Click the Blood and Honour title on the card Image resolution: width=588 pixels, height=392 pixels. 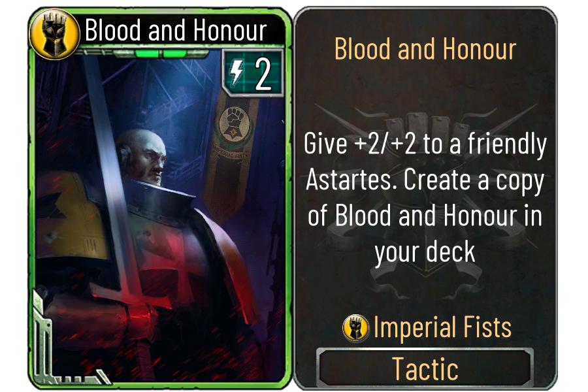[176, 30]
